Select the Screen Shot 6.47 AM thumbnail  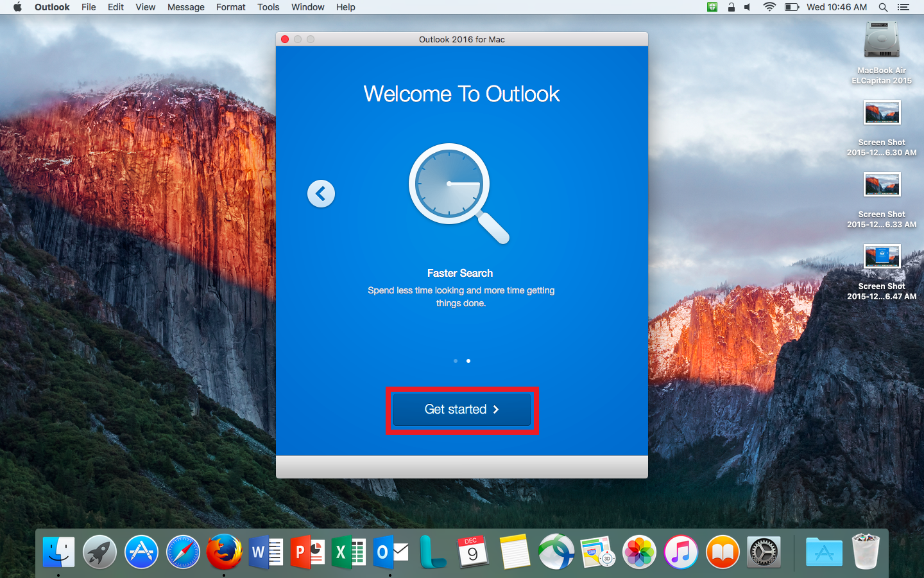point(882,257)
